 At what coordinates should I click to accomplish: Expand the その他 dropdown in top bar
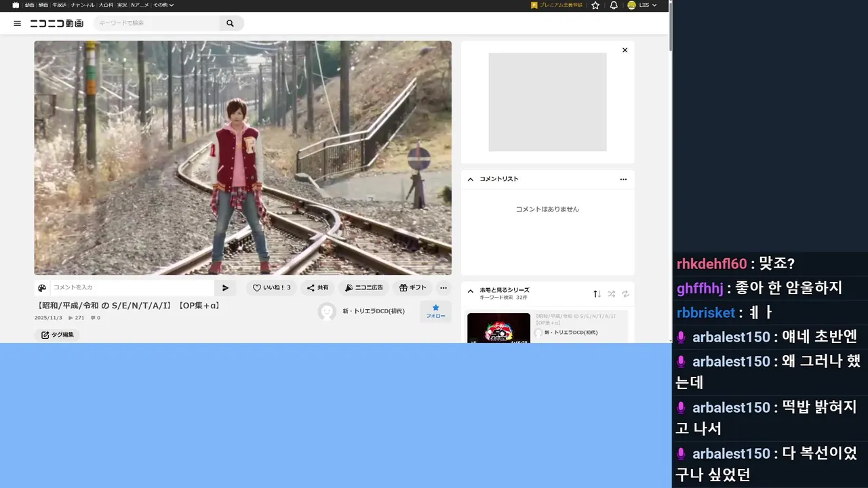click(x=163, y=5)
